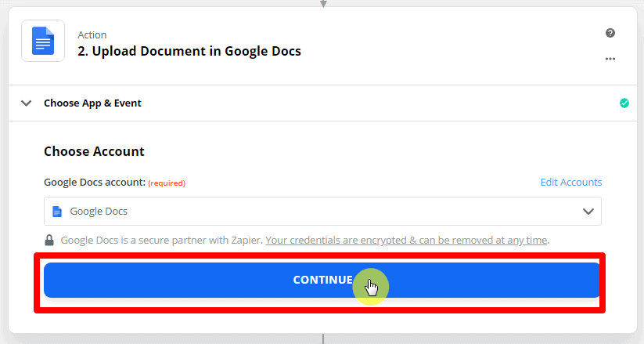
Task: Collapse the Choose App & Event chevron
Action: (x=27, y=103)
